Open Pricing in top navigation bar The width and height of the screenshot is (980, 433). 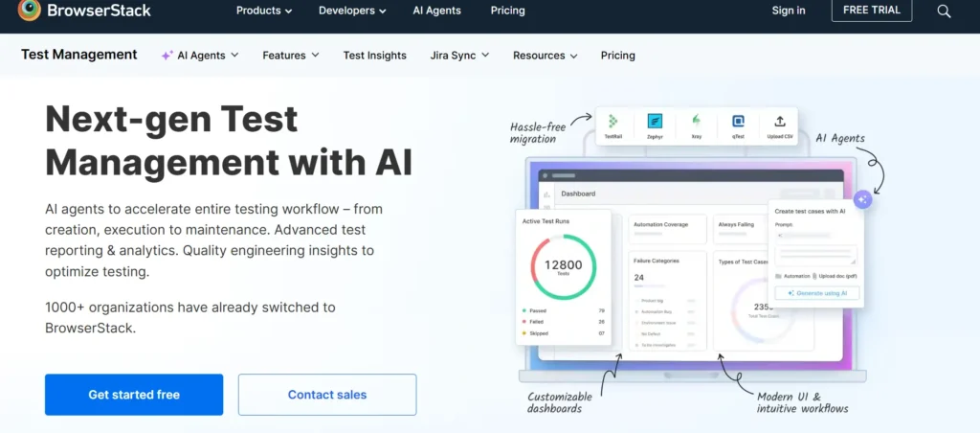pyautogui.click(x=507, y=10)
